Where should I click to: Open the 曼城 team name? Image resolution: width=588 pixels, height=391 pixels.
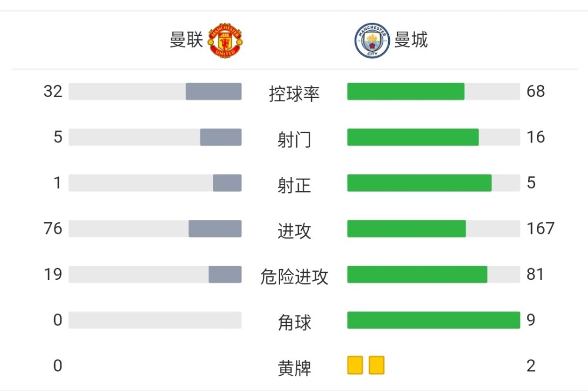411,40
